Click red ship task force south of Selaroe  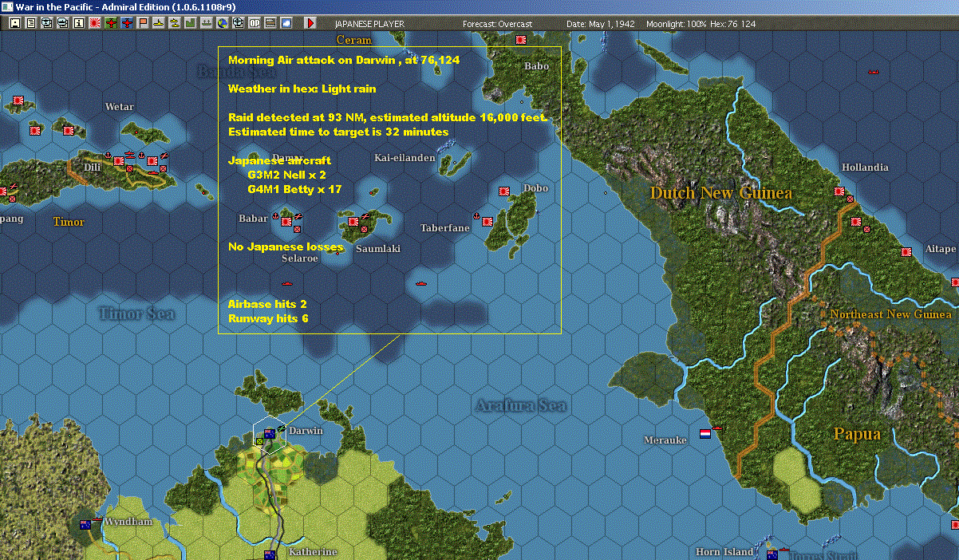pyautogui.click(x=288, y=283)
